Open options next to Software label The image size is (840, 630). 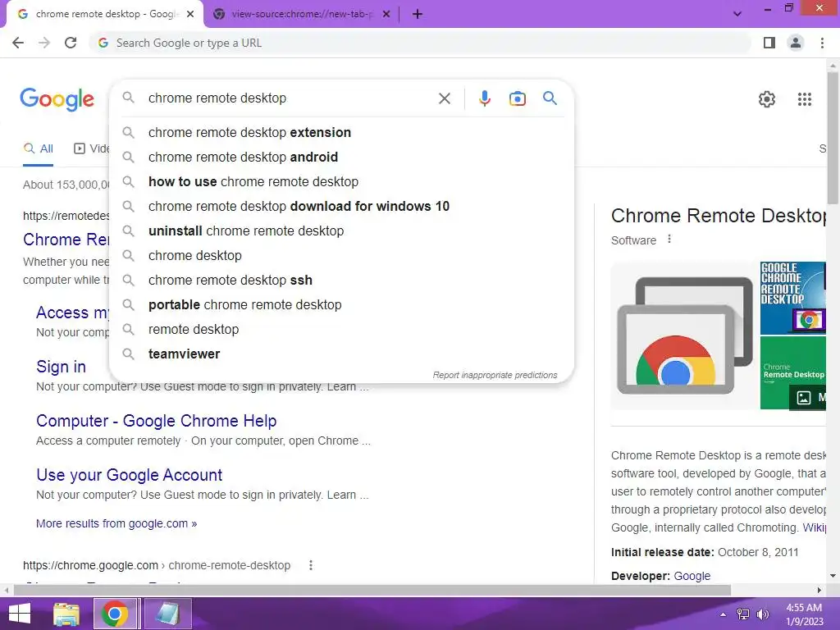point(669,240)
